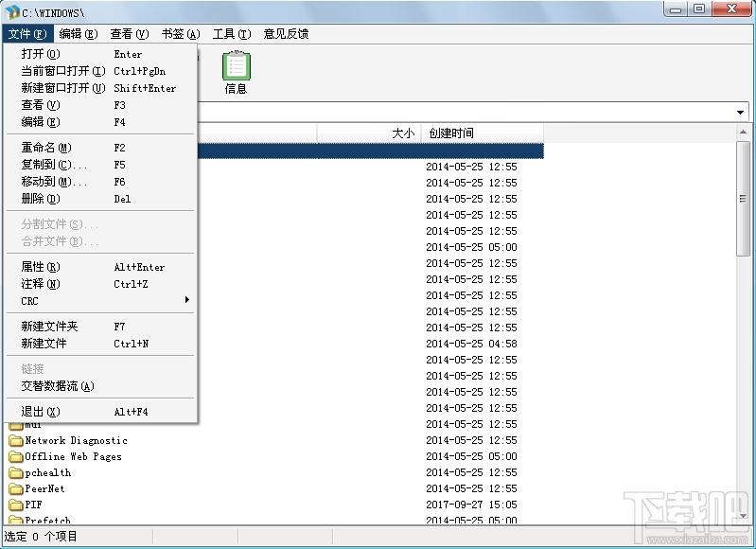Open the 意见反馈 menu

[x=286, y=34]
